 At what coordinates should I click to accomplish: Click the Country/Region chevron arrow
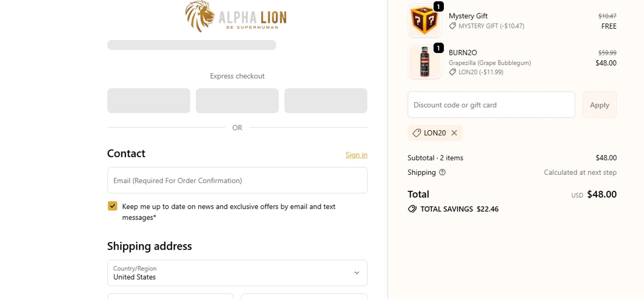click(x=356, y=273)
